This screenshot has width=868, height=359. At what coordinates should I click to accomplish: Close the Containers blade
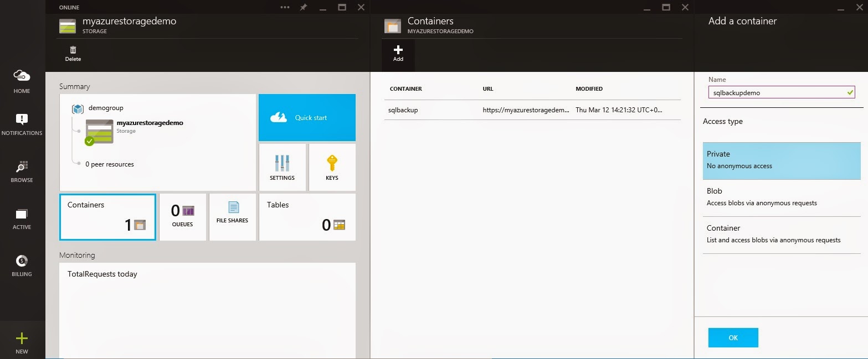686,7
